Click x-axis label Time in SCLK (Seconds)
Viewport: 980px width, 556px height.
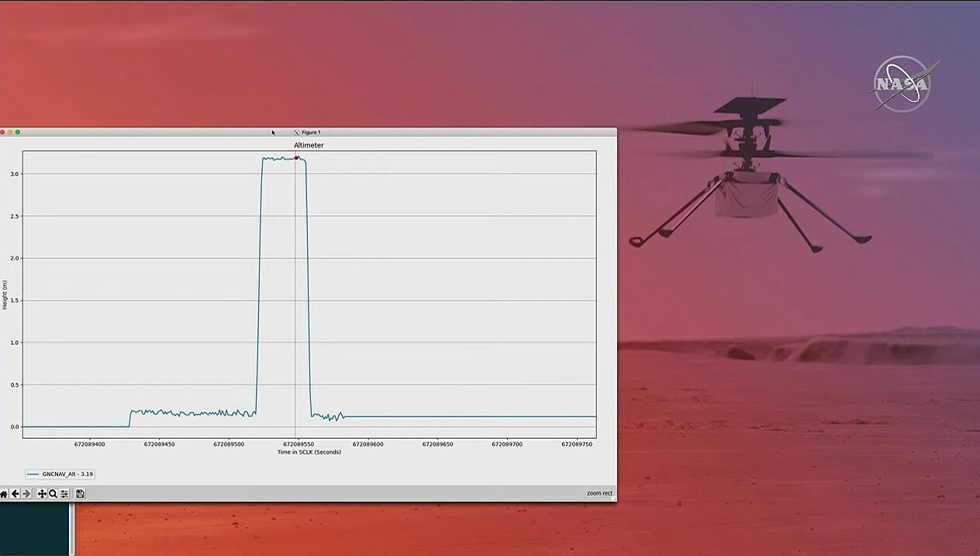[x=309, y=452]
